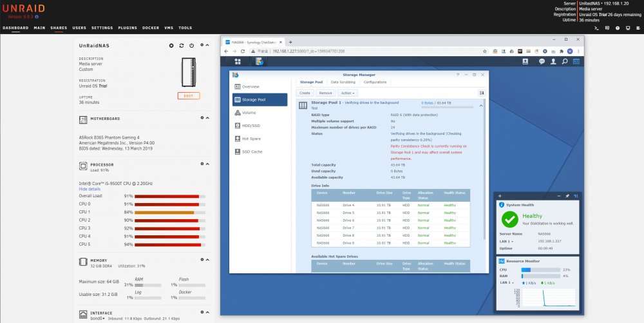Collapse the Memory section chevron
The image size is (644, 323).
207,260
